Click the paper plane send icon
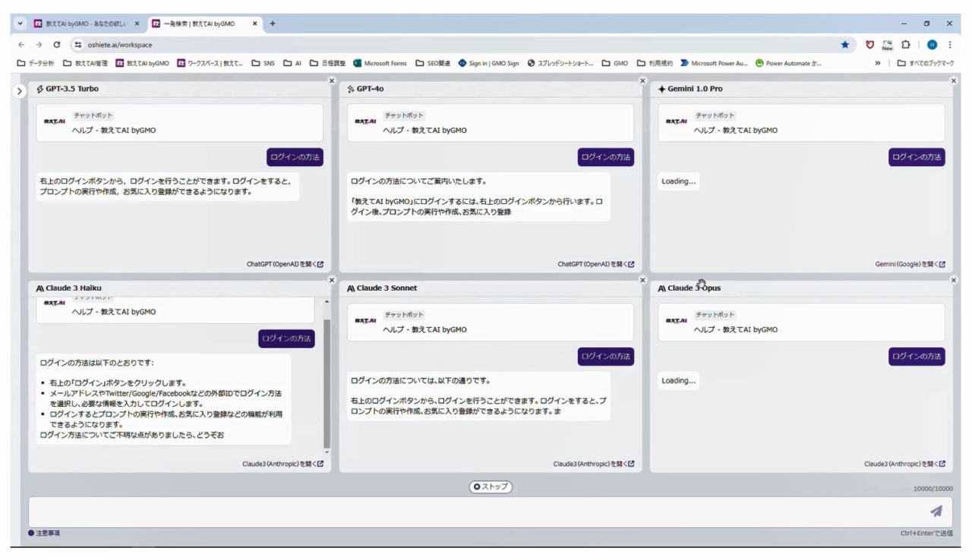Screen dimensions: 972x560 (936, 511)
